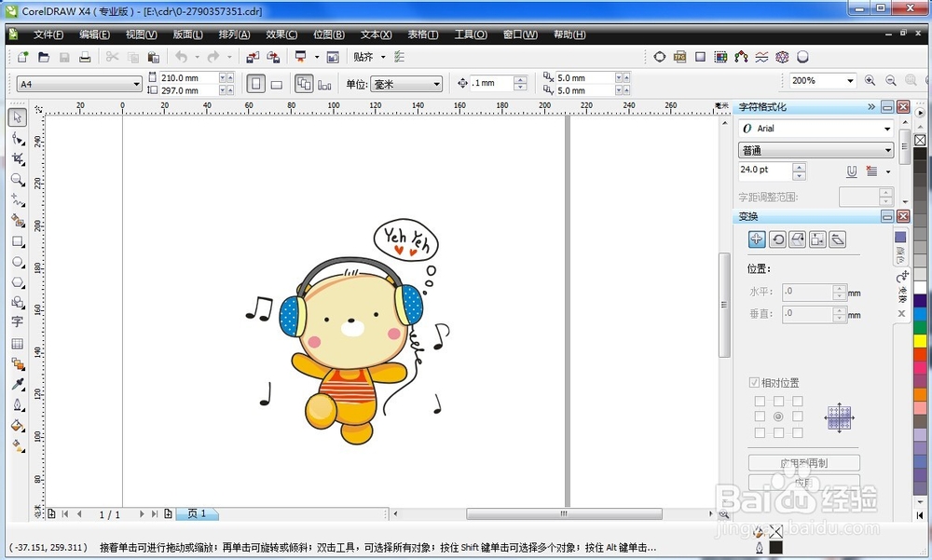Zoom in with magnifier plus icon
The width and height of the screenshot is (932, 560).
pos(870,80)
